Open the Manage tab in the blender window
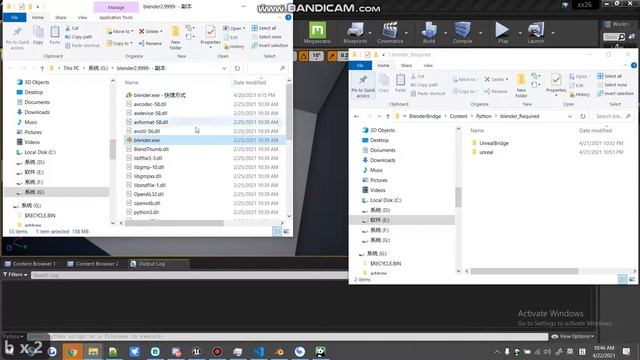Image resolution: width=640 pixels, height=360 pixels. [x=116, y=7]
